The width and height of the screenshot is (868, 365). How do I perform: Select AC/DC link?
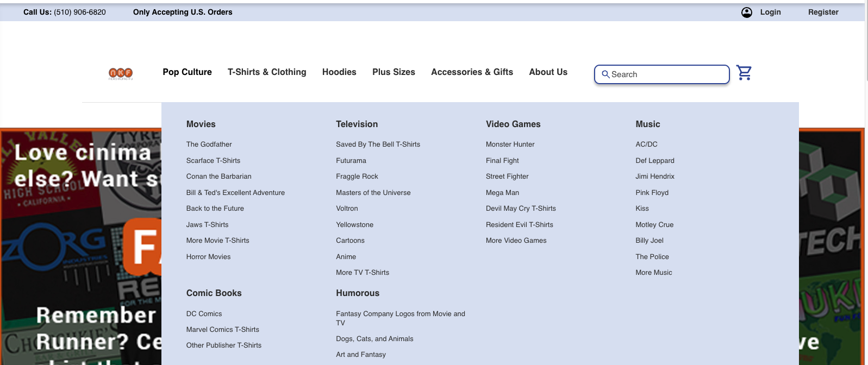pos(646,144)
